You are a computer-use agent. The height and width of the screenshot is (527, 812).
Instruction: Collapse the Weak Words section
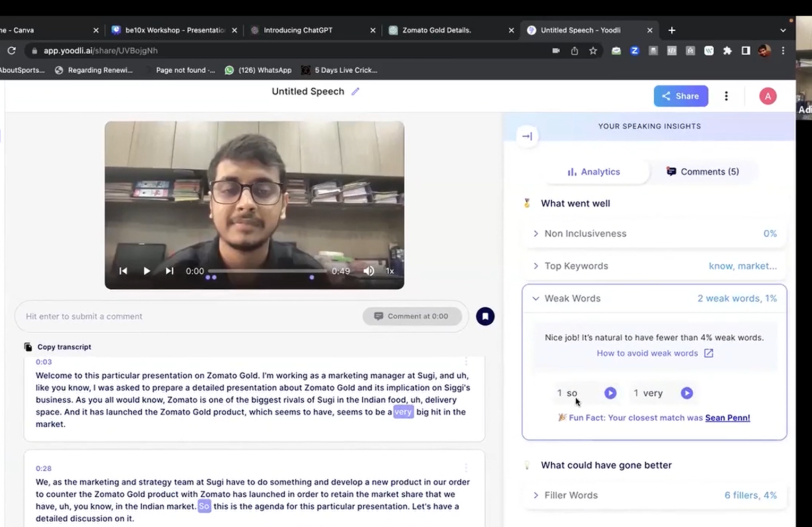655,298
